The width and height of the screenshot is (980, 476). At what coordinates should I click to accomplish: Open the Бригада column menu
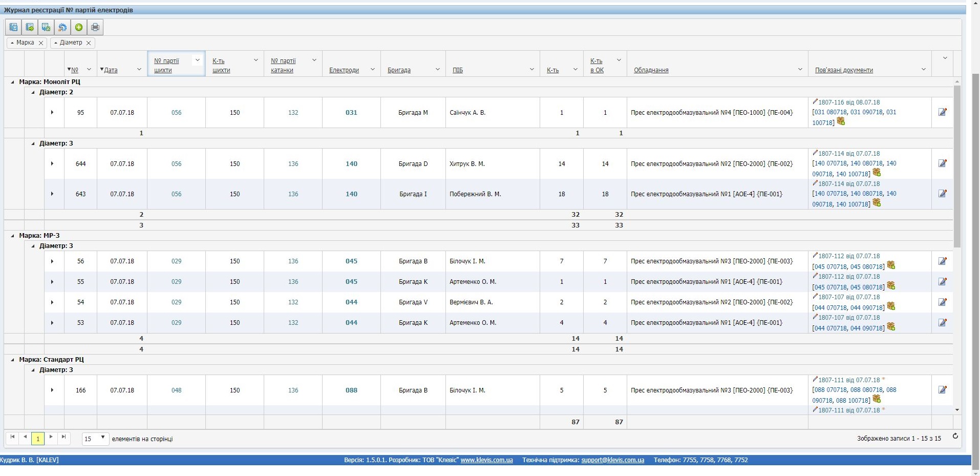(437, 70)
